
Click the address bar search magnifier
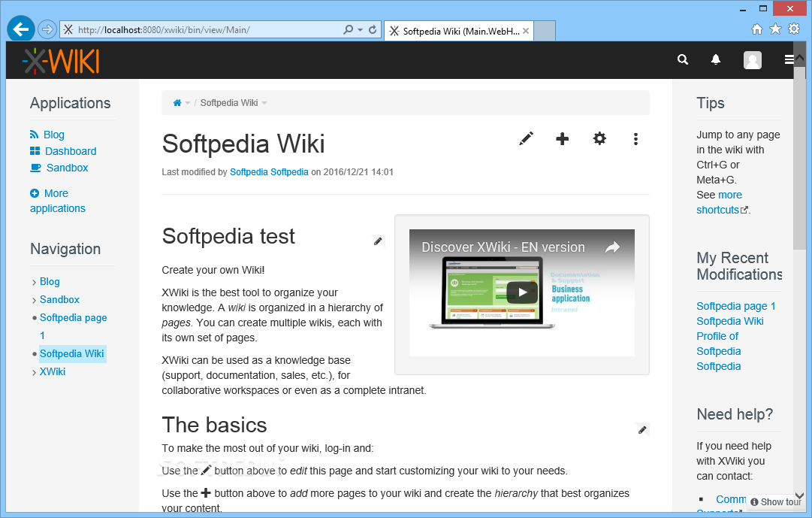pos(348,29)
